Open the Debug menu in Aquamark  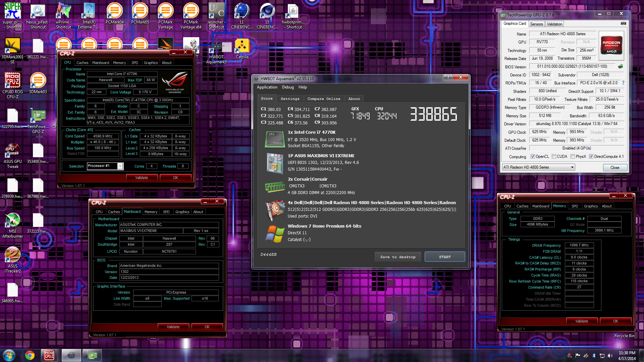point(288,87)
